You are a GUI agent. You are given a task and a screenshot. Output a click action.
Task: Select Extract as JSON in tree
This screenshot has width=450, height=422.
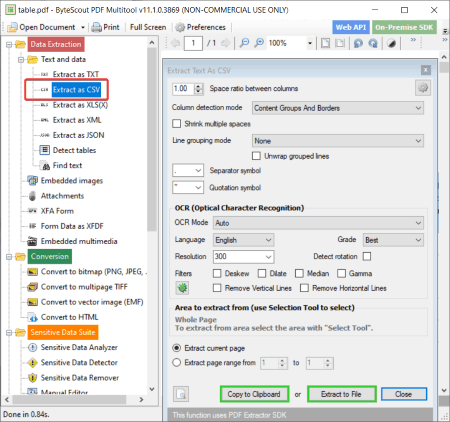pos(78,135)
